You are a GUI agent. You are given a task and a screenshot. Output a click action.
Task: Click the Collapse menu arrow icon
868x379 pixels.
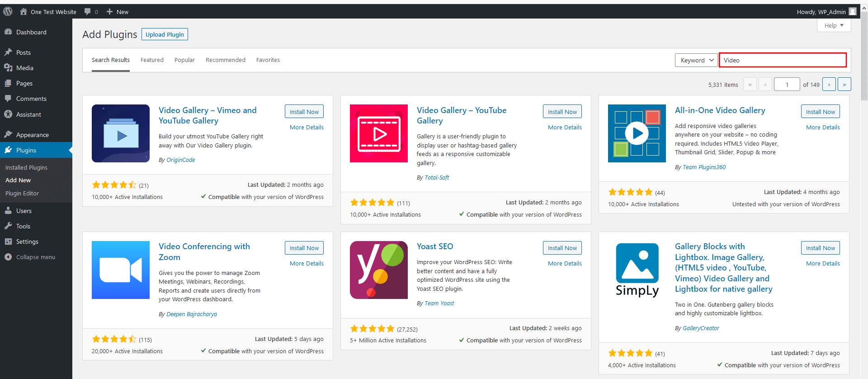(8, 257)
